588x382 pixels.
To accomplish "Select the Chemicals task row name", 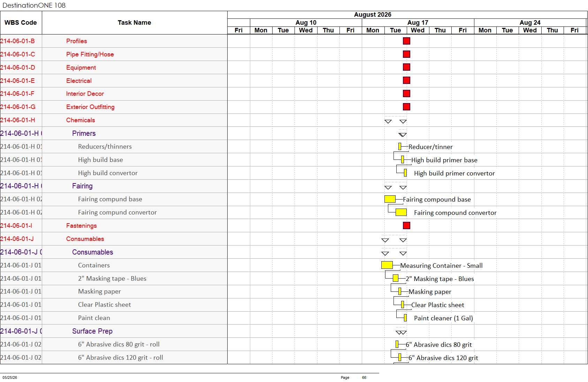I will tap(81, 120).
